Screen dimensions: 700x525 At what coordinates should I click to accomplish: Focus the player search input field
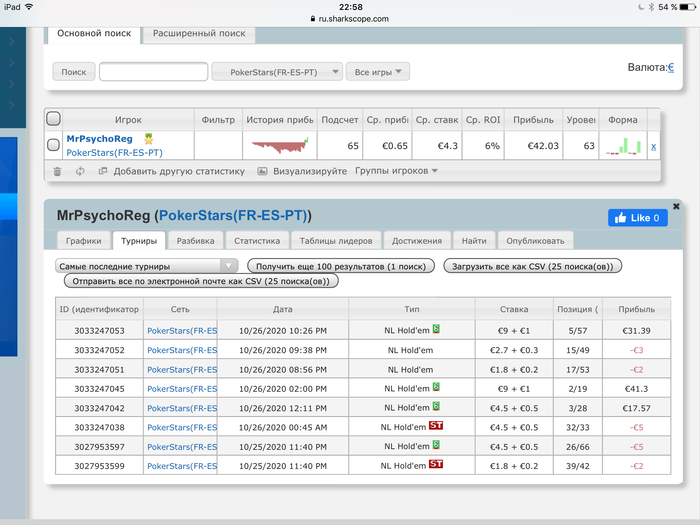(154, 72)
